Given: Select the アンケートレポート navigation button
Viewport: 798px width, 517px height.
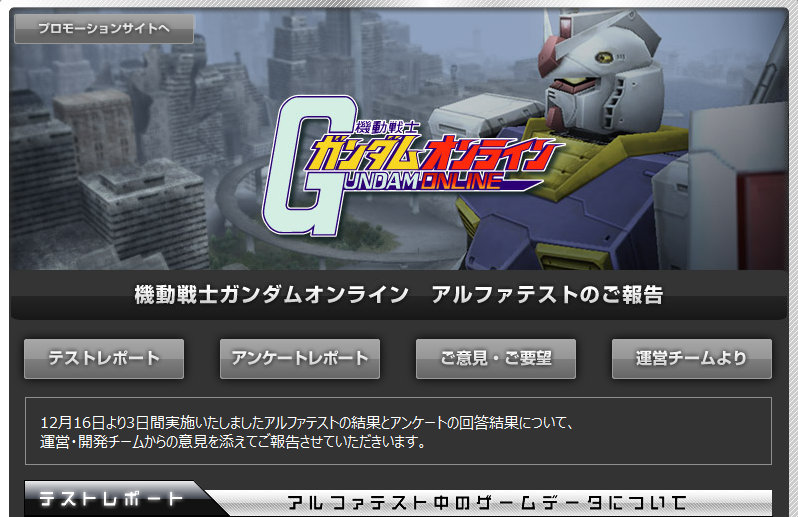Looking at the screenshot, I should point(299,358).
